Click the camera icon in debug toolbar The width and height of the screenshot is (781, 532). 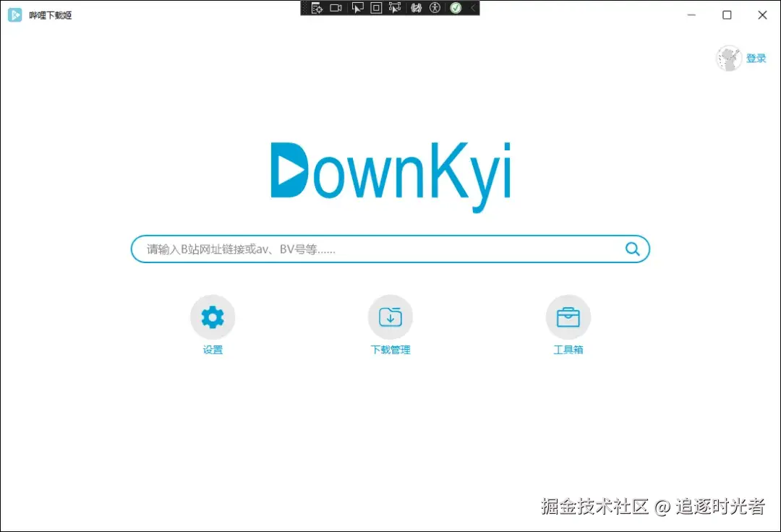(x=336, y=8)
